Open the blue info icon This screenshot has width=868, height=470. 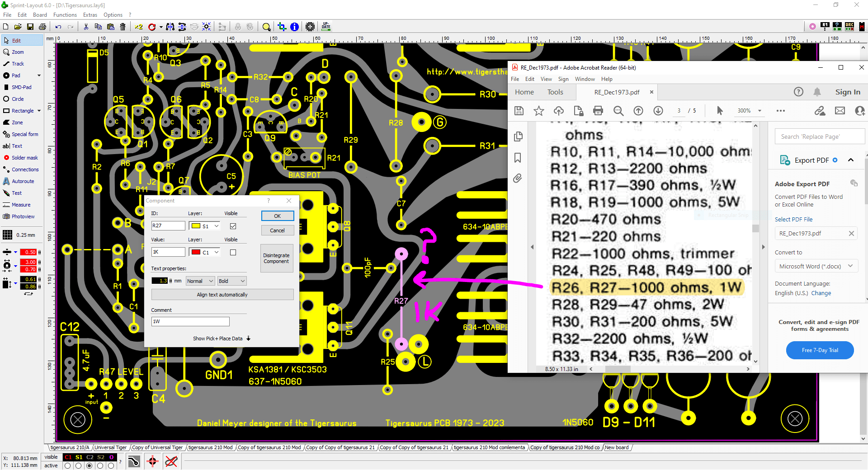(294, 27)
